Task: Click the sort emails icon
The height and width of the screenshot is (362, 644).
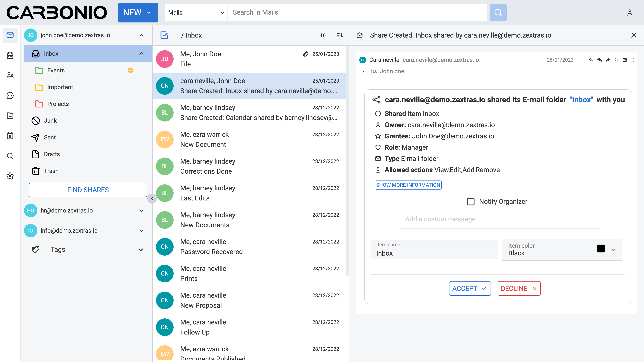Action: [x=340, y=35]
